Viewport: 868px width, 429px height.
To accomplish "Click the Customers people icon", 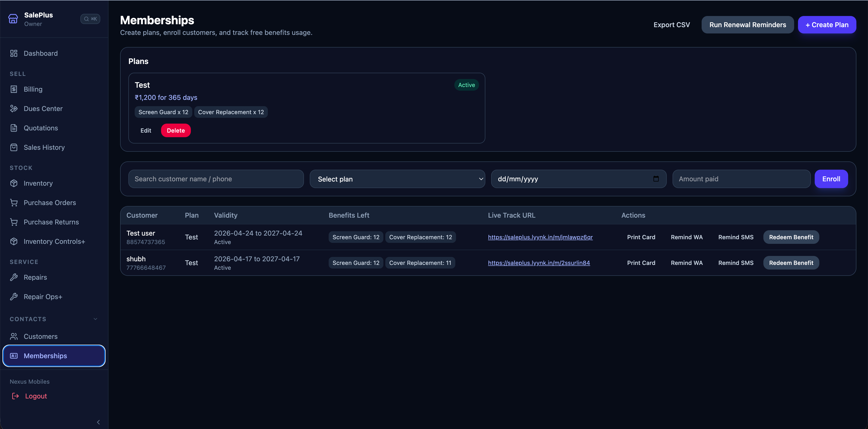I will (x=14, y=336).
